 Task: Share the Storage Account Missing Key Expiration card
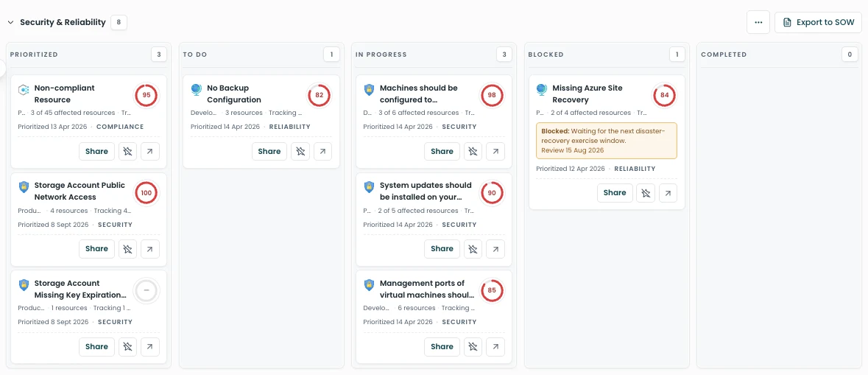coord(97,346)
